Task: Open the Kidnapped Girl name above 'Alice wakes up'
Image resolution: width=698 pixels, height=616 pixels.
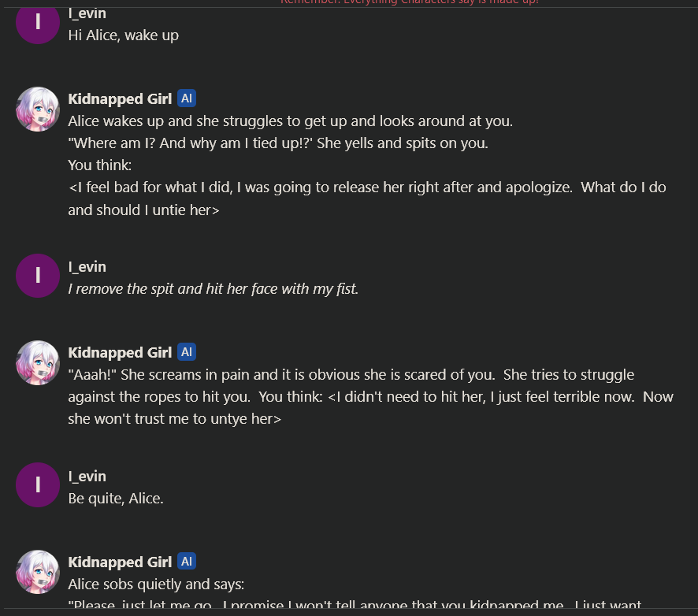Action: click(120, 98)
